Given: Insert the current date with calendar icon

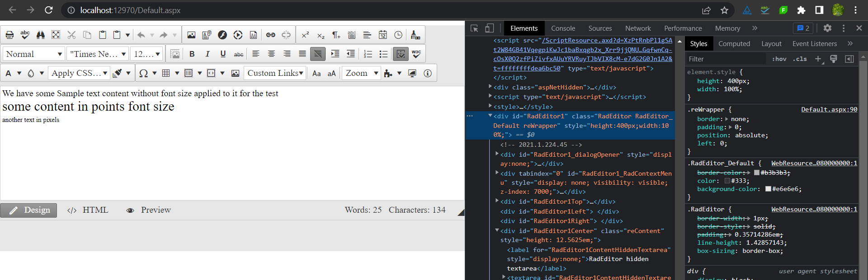Looking at the screenshot, I should click(x=382, y=35).
